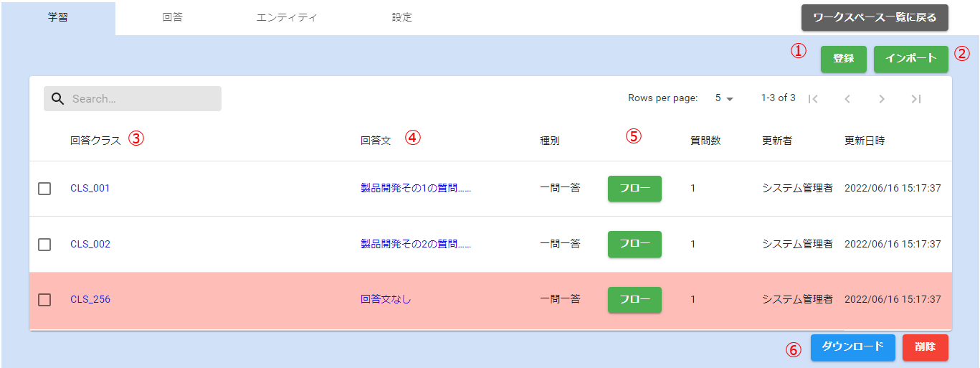Click the search magnifier icon
The image size is (980, 368).
58,99
